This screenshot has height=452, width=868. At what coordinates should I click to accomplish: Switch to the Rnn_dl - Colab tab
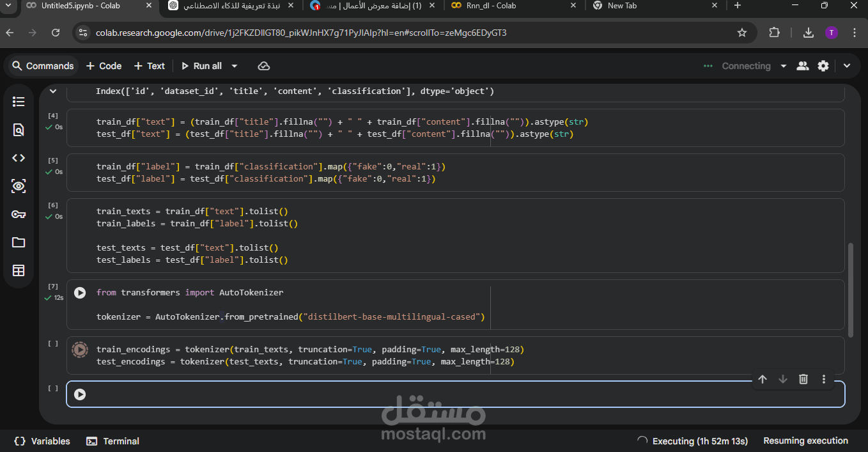pyautogui.click(x=492, y=6)
